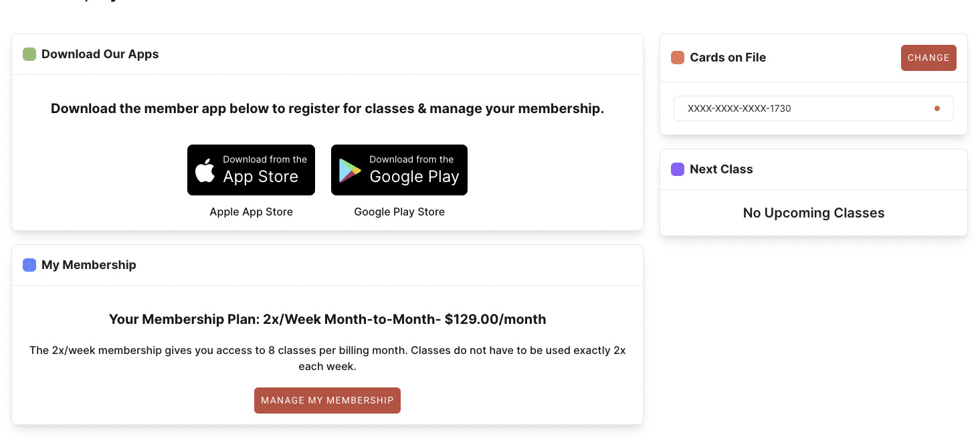Click the orange square beside Cards on File
This screenshot has height=443, width=980.
tap(678, 58)
